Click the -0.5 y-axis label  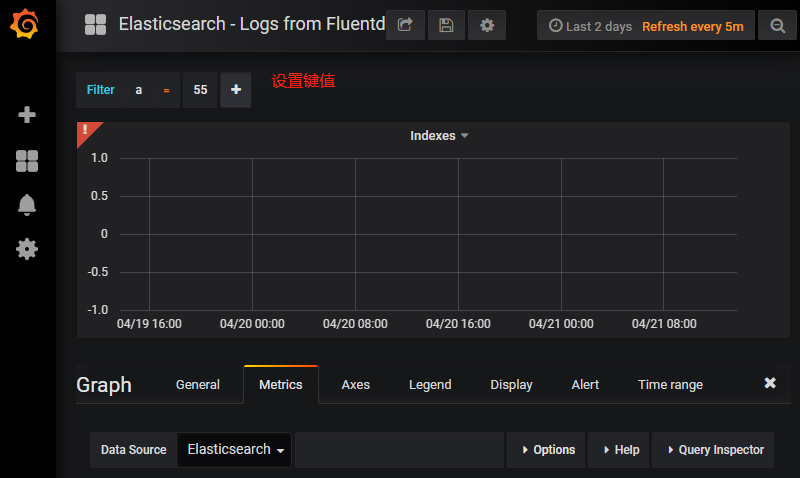pyautogui.click(x=97, y=272)
